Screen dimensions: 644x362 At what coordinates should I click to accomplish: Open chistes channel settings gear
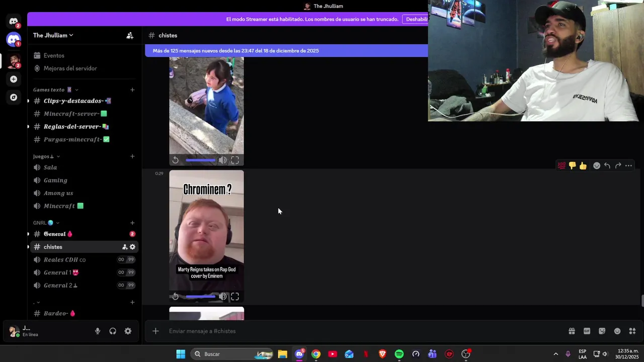point(132,247)
